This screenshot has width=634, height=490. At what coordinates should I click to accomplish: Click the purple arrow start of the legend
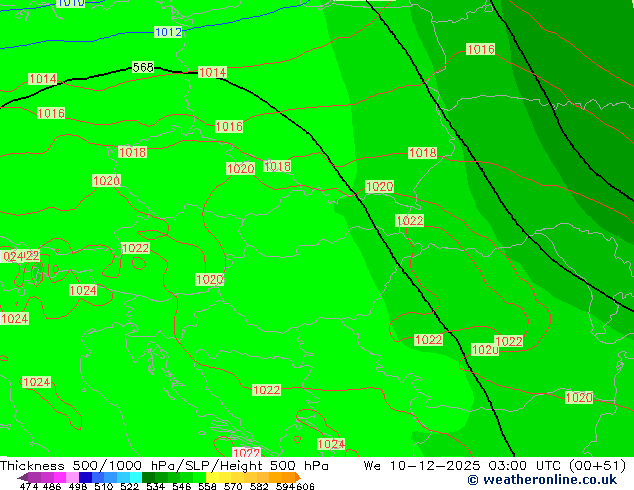pyautogui.click(x=22, y=477)
